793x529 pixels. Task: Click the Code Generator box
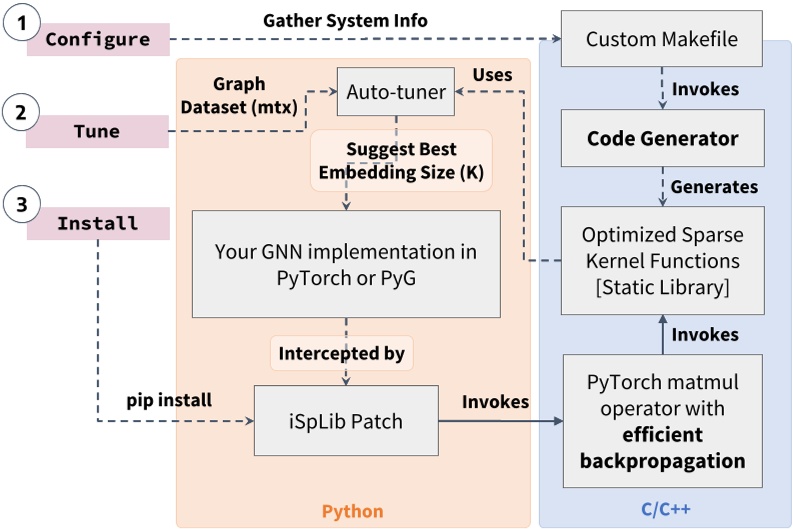662,139
